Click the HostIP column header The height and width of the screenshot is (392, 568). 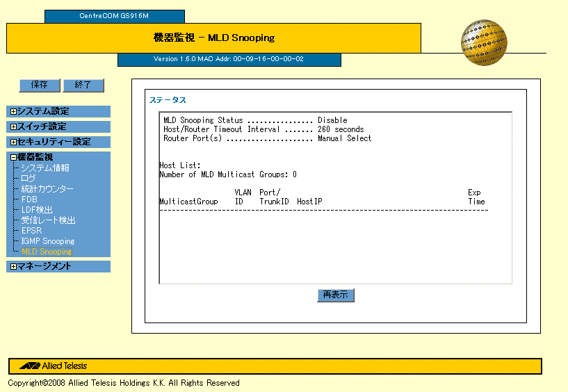(x=309, y=202)
